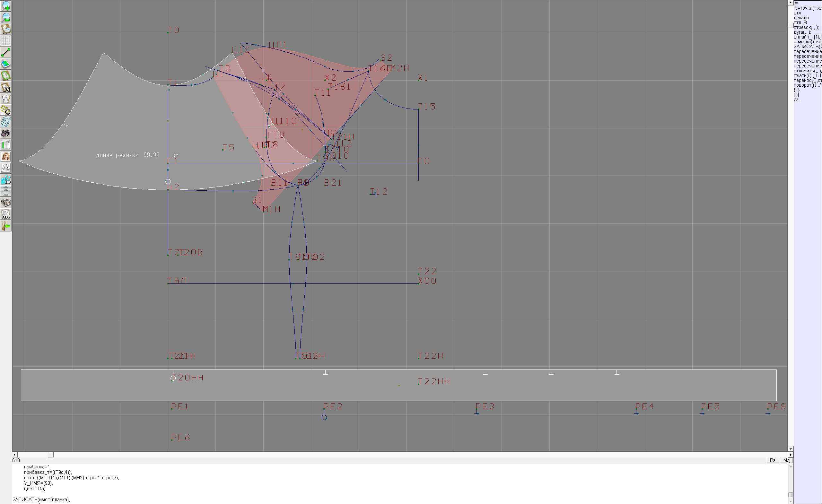Click the canvas vertical scrollbar down arrow

pos(791,449)
